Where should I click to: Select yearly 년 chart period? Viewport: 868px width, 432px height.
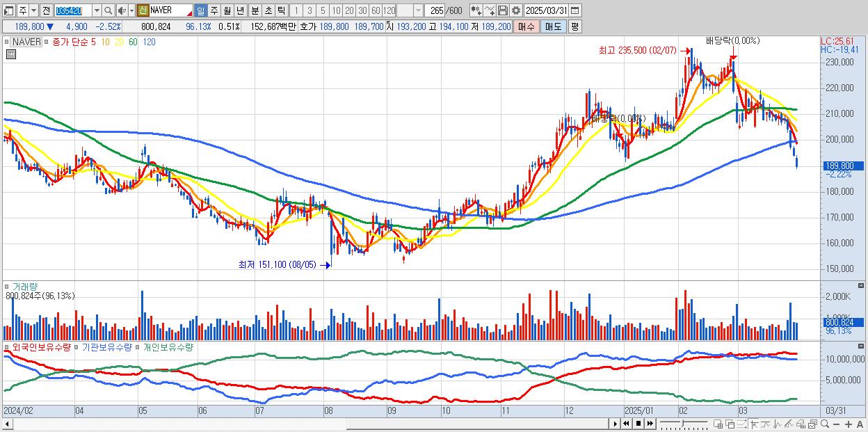pos(240,10)
